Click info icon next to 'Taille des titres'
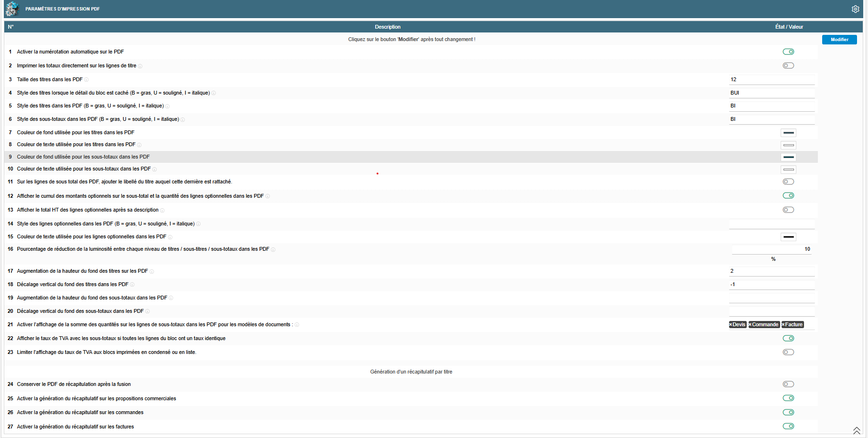 click(86, 80)
